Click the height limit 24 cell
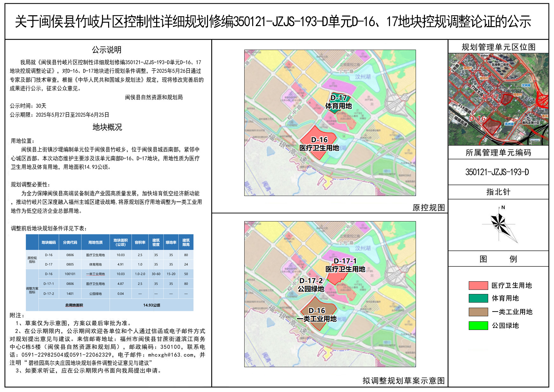 [186, 264]
